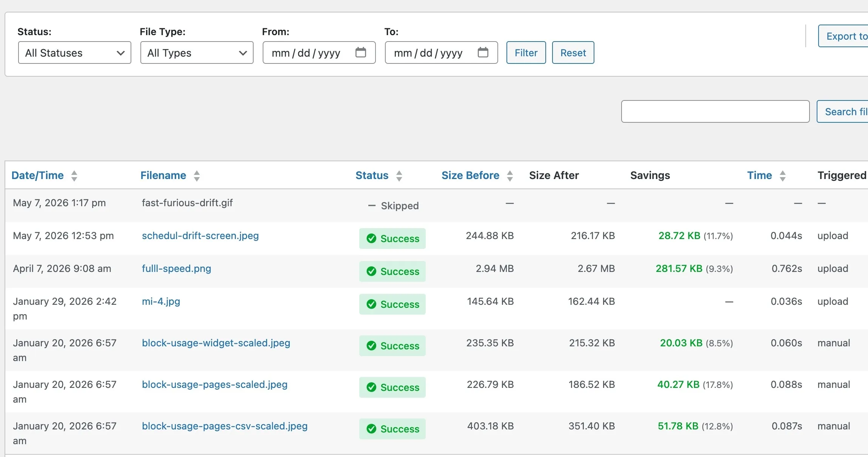Sort by Time column header
Screen dimensions: 868x457
(759, 175)
